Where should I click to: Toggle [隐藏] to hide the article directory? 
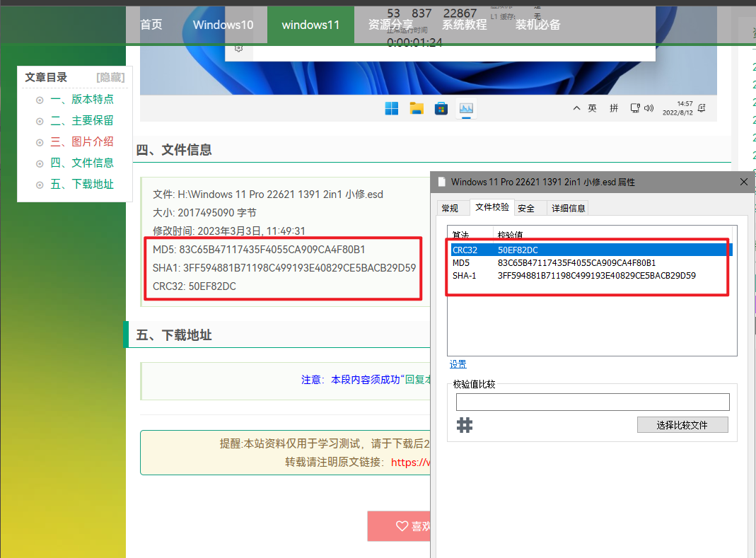pyautogui.click(x=110, y=77)
